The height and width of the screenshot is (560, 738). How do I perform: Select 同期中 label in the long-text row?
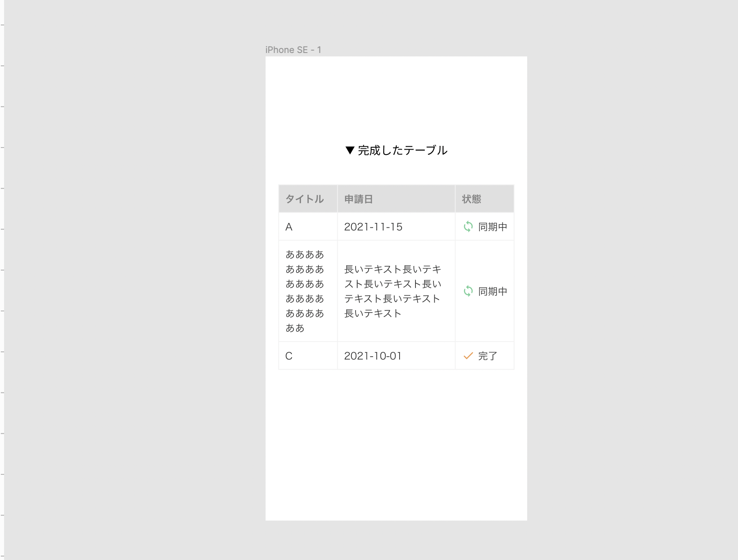[x=493, y=291]
